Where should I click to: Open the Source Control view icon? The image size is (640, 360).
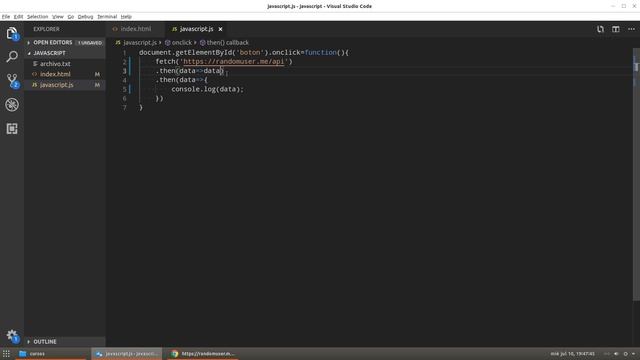pyautogui.click(x=12, y=80)
